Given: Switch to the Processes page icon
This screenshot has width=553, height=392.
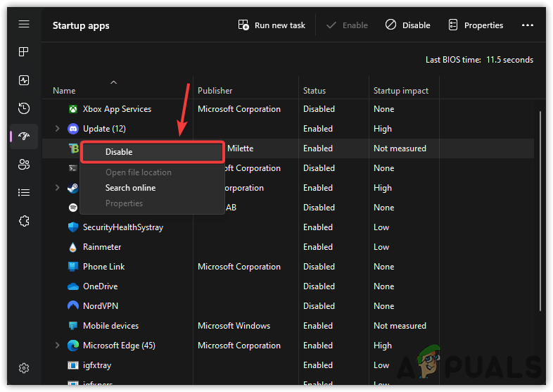Looking at the screenshot, I should pos(24,52).
